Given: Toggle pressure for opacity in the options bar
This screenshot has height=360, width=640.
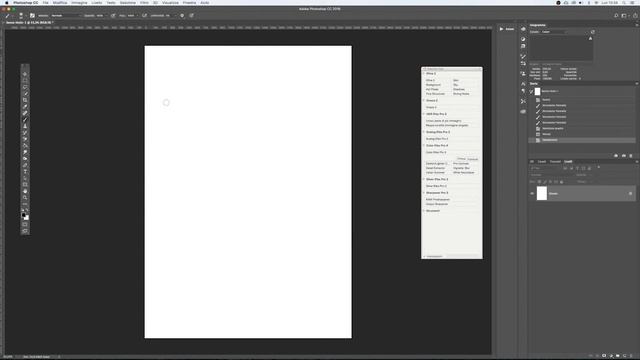Looking at the screenshot, I should coord(113,16).
